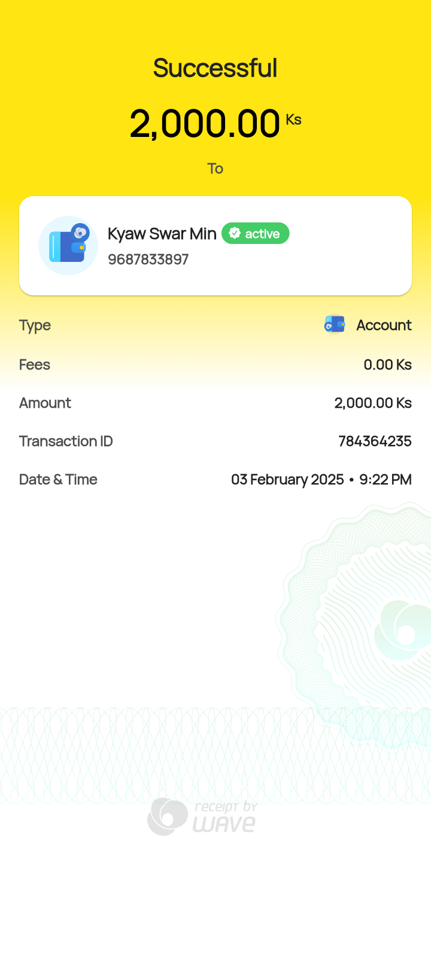The height and width of the screenshot is (980, 431).
Task: Tap the 9:22 PM time
Action: pyautogui.click(x=385, y=480)
